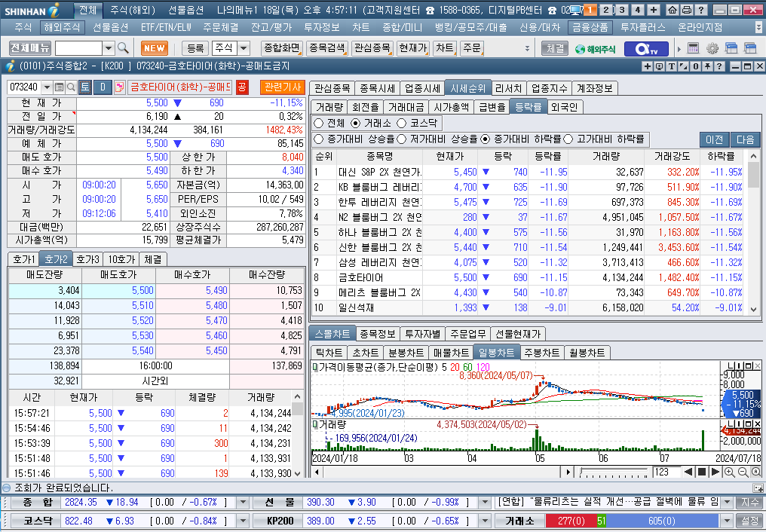Select 저가대비 상승률 radio option
The image size is (766, 532).
pyautogui.click(x=402, y=139)
